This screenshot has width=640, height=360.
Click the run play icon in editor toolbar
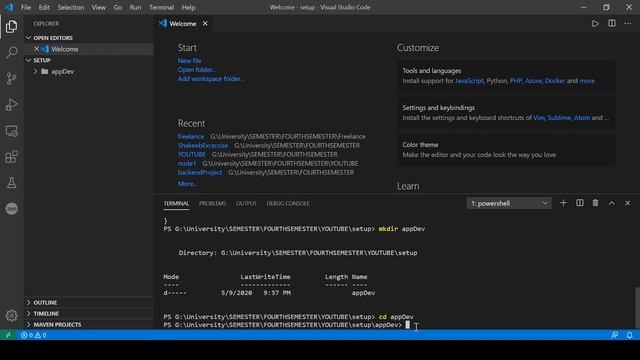point(595,24)
